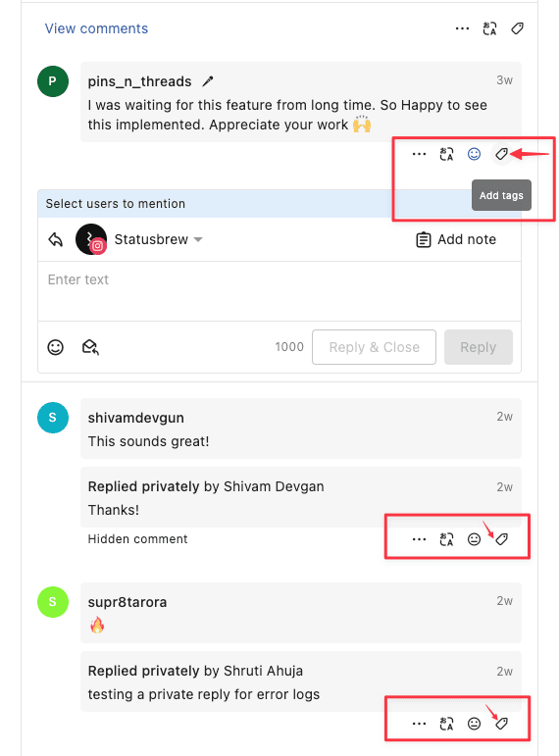Image resolution: width=559 pixels, height=756 pixels.
Task: Focus the Enter text reply field
Action: (x=279, y=291)
